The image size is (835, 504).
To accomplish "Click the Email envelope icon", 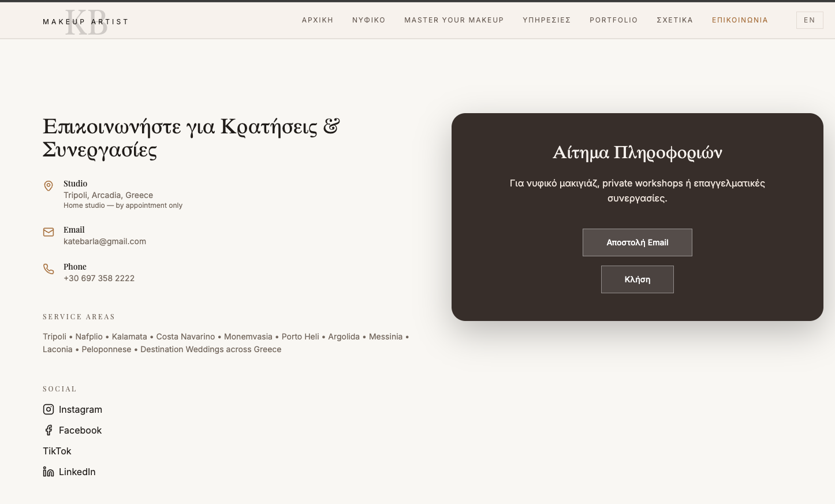I will (x=49, y=232).
